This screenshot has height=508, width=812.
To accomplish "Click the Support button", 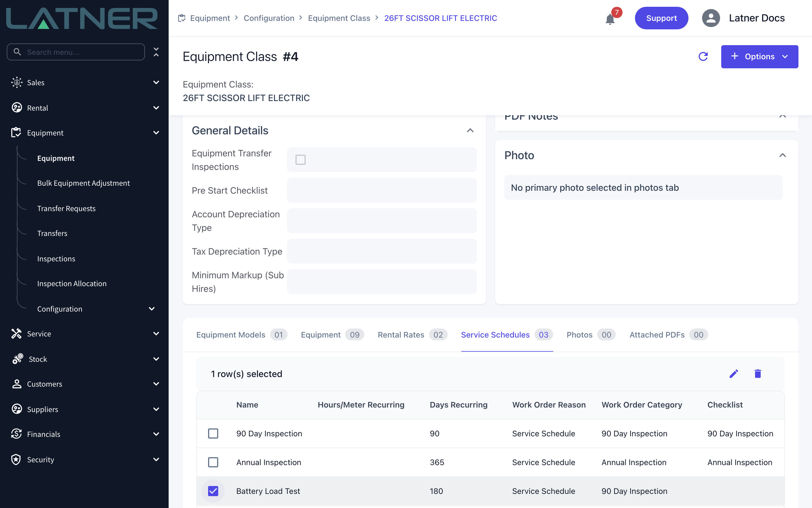I will 661,18.
